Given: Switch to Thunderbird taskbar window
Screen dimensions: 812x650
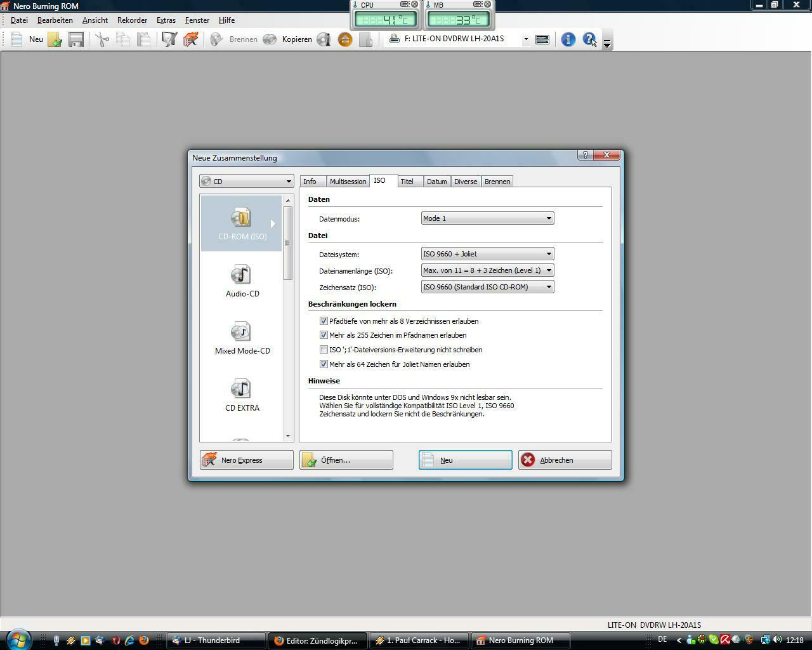Looking at the screenshot, I should coord(216,640).
